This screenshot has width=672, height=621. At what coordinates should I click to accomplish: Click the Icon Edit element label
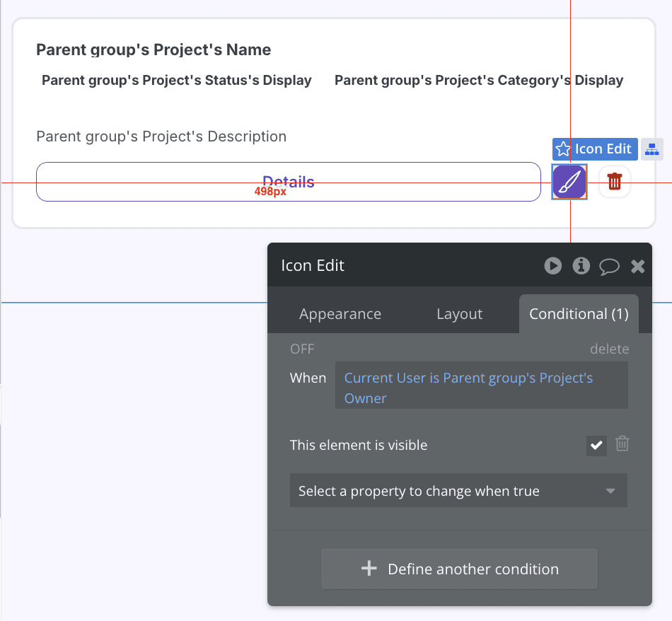pos(595,149)
